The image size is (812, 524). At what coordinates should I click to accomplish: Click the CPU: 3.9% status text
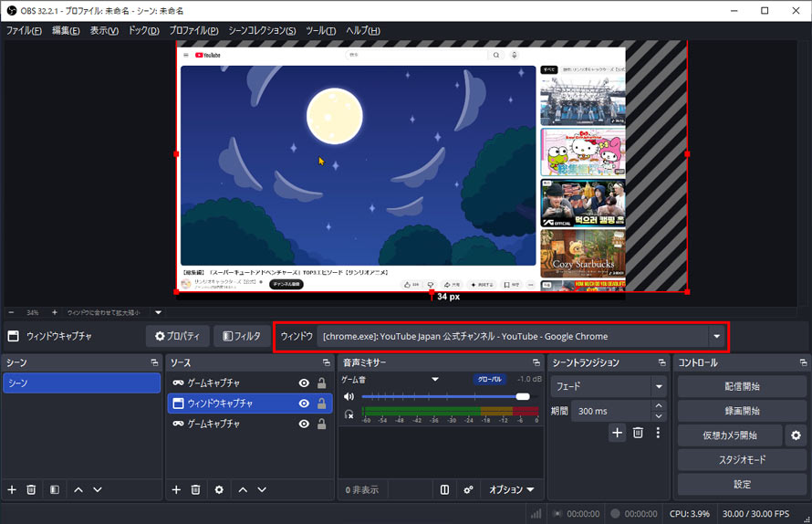click(689, 514)
